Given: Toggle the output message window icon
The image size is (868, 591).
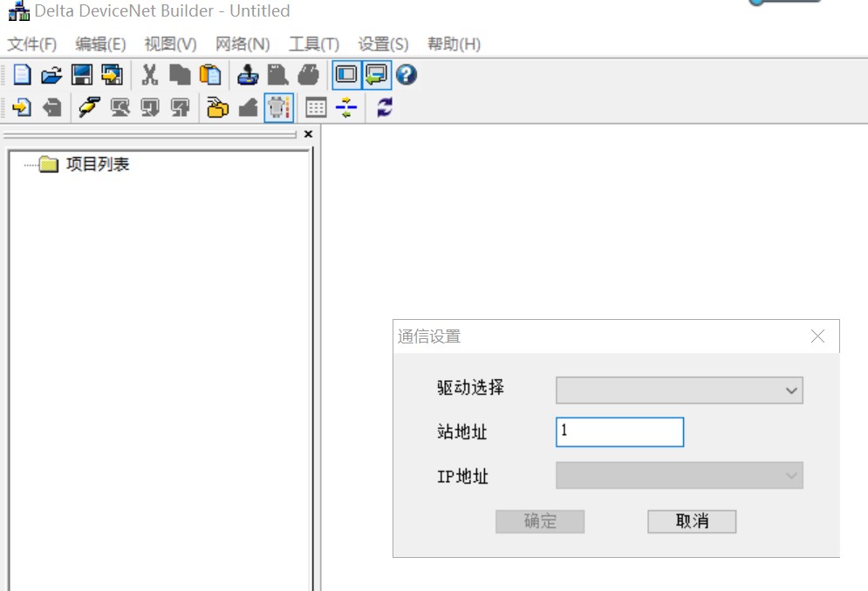Looking at the screenshot, I should tap(377, 76).
